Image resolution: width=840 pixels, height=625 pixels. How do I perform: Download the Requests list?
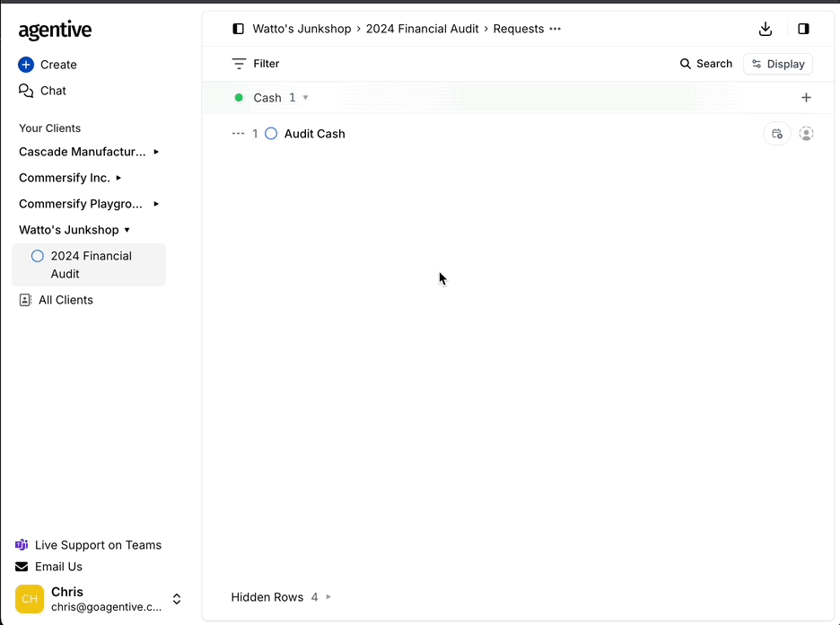pyautogui.click(x=766, y=29)
